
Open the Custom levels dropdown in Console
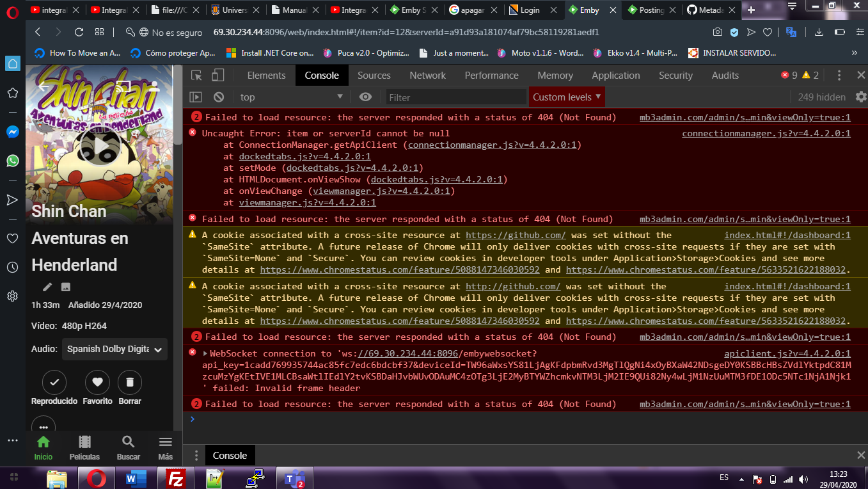565,96
